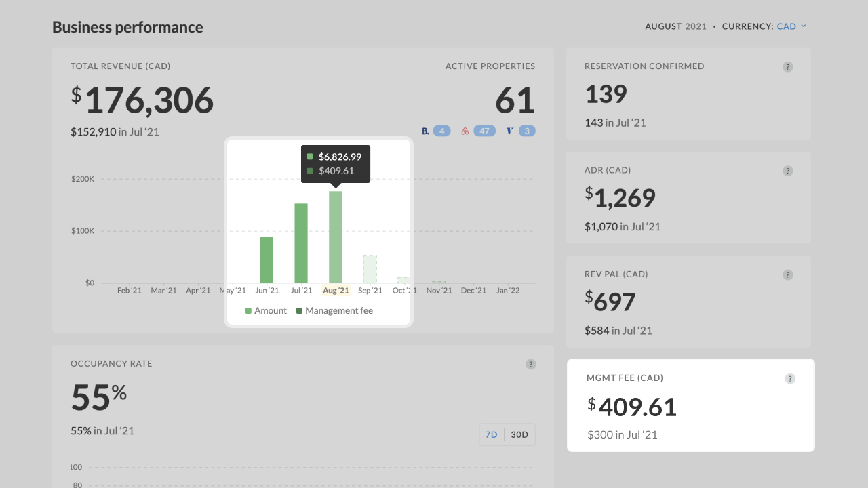The height and width of the screenshot is (488, 868).
Task: Open the CAD currency dropdown
Action: coord(791,26)
